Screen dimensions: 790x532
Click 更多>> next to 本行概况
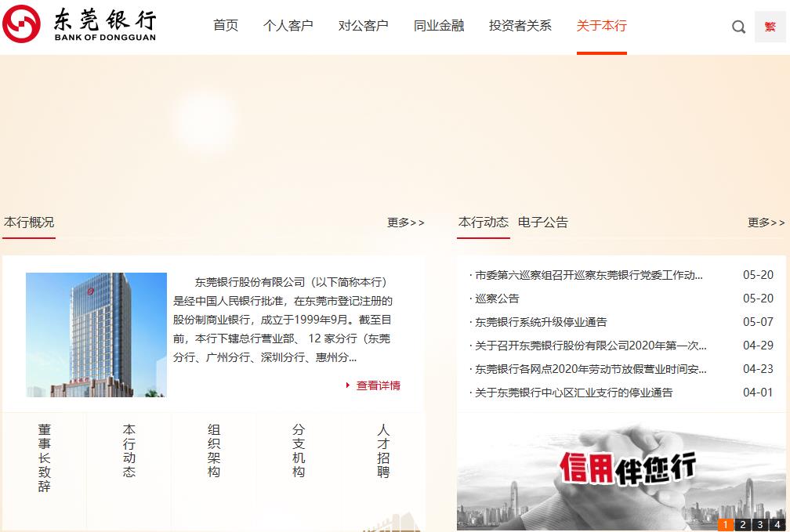point(406,223)
